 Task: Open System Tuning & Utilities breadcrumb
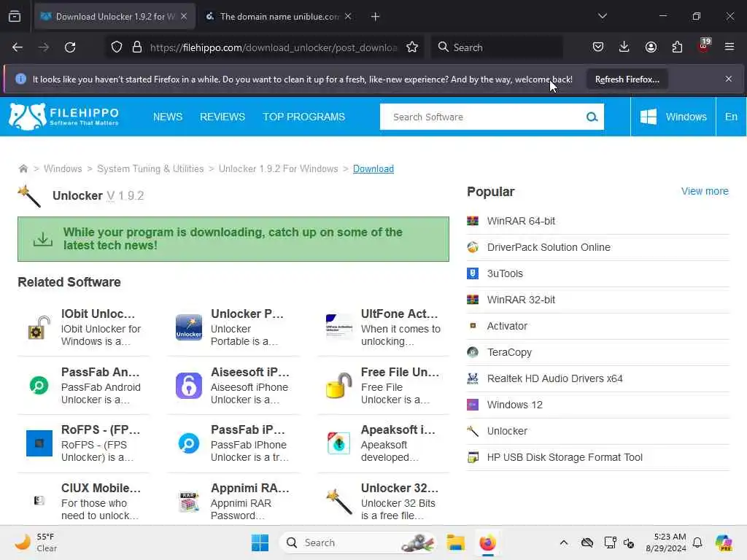click(x=150, y=168)
